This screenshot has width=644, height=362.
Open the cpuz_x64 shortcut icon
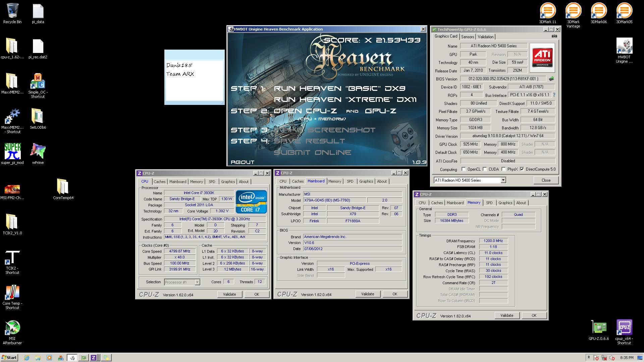(x=624, y=332)
